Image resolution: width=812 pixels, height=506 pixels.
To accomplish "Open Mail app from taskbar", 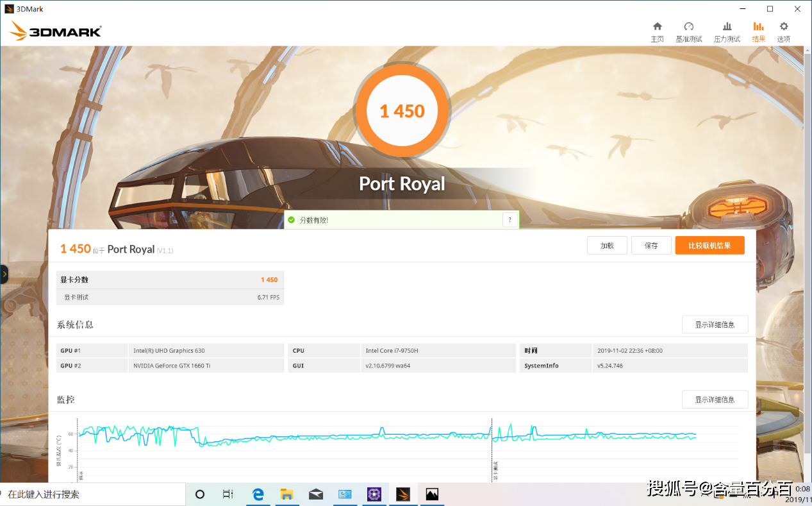I will (x=316, y=494).
